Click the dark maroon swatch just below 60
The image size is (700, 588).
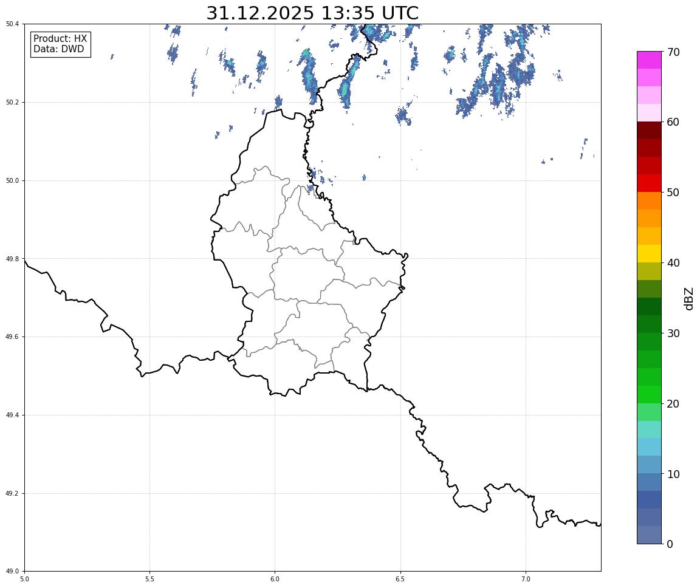pyautogui.click(x=649, y=131)
